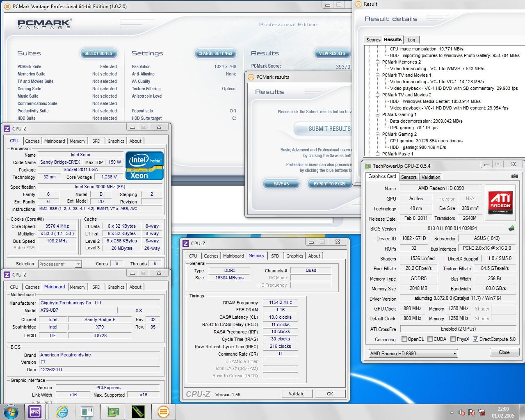Click the Select Suites button
This screenshot has width=525, height=420.
point(98,53)
